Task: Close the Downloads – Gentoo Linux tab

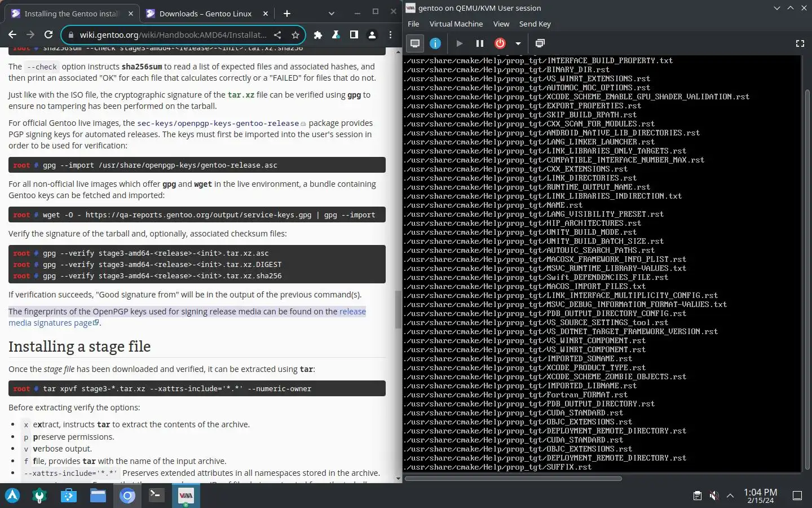Action: 266,14
